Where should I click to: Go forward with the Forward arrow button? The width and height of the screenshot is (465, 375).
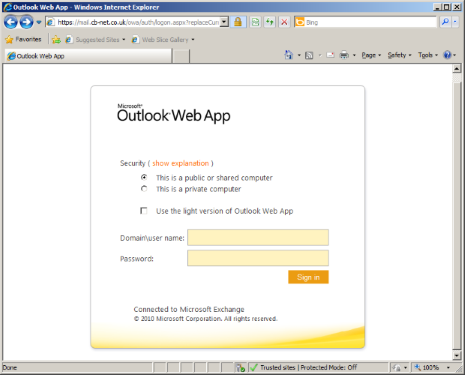click(x=26, y=22)
